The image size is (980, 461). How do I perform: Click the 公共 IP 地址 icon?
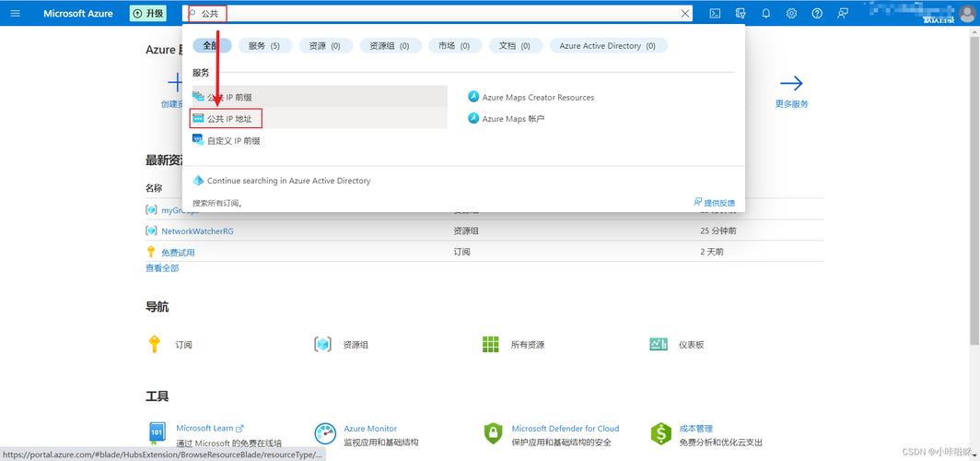(198, 118)
